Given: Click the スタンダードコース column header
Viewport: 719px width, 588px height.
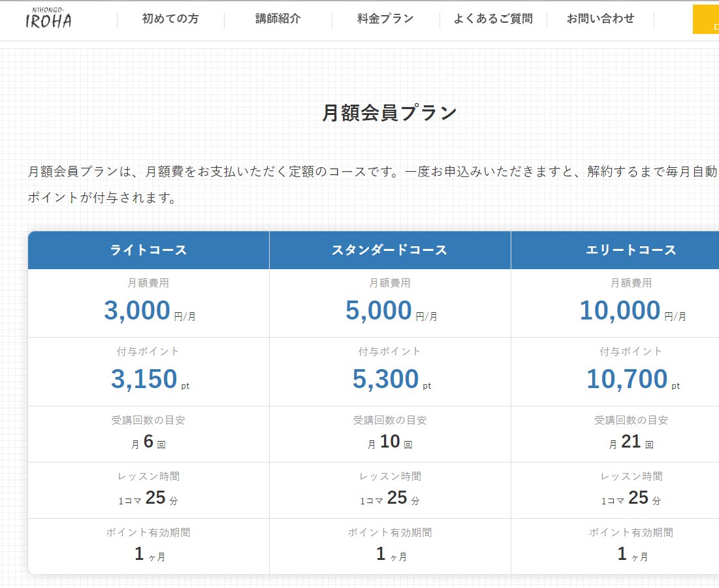Looking at the screenshot, I should pos(390,250).
